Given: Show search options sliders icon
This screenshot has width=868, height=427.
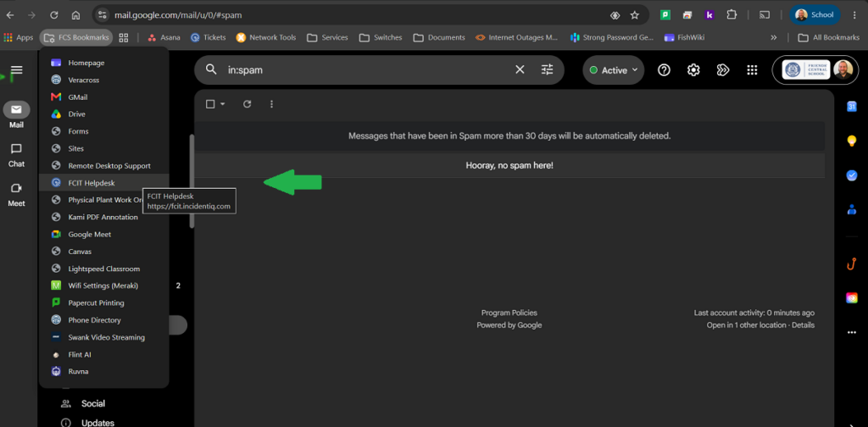Looking at the screenshot, I should [x=547, y=69].
